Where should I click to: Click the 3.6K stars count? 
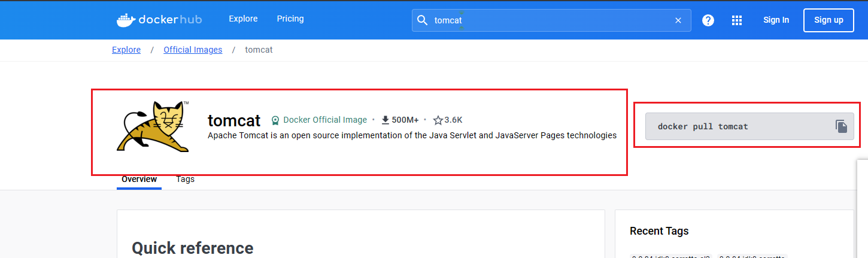pos(453,120)
